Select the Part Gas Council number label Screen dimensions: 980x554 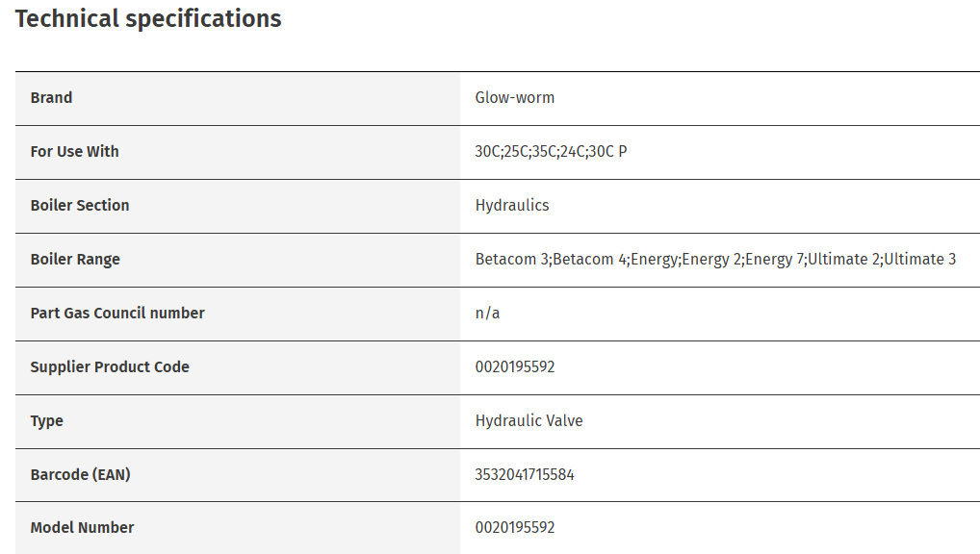tap(117, 314)
